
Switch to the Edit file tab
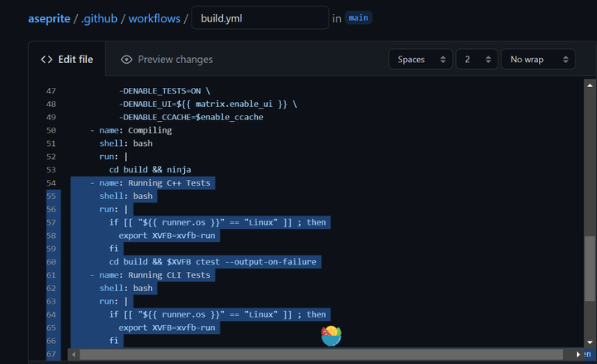point(67,60)
